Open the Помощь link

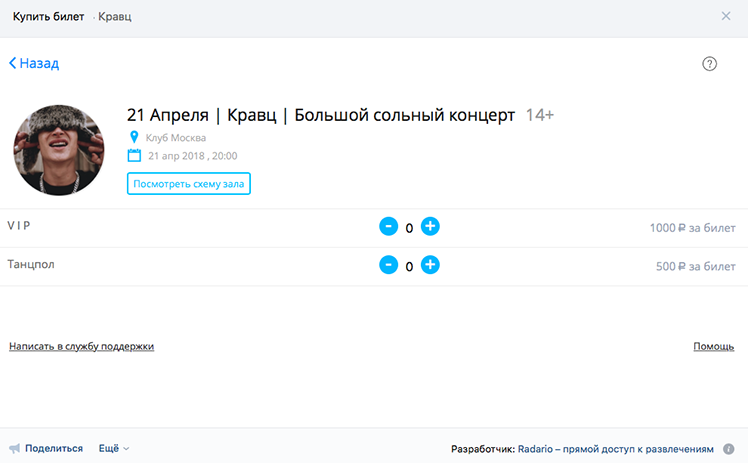tap(713, 346)
